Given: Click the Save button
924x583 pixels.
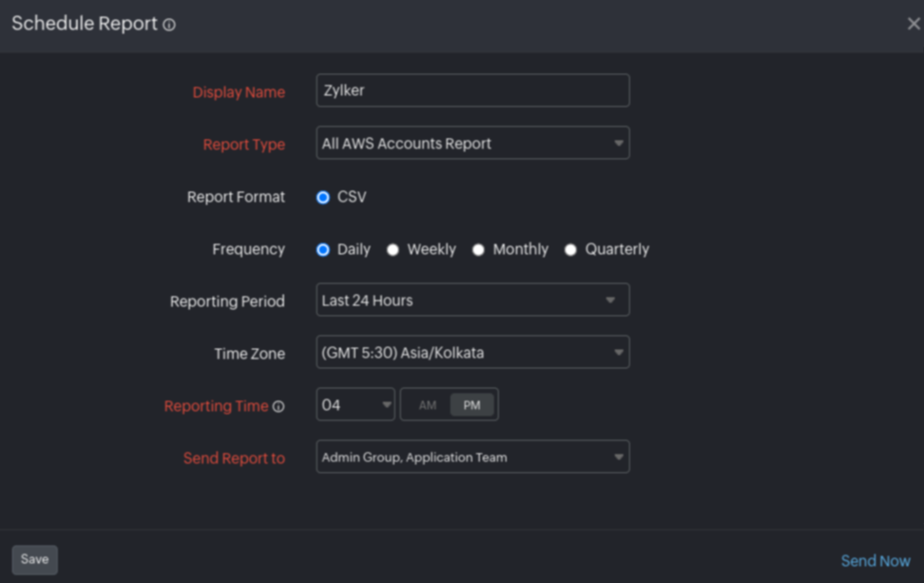Looking at the screenshot, I should tap(34, 559).
